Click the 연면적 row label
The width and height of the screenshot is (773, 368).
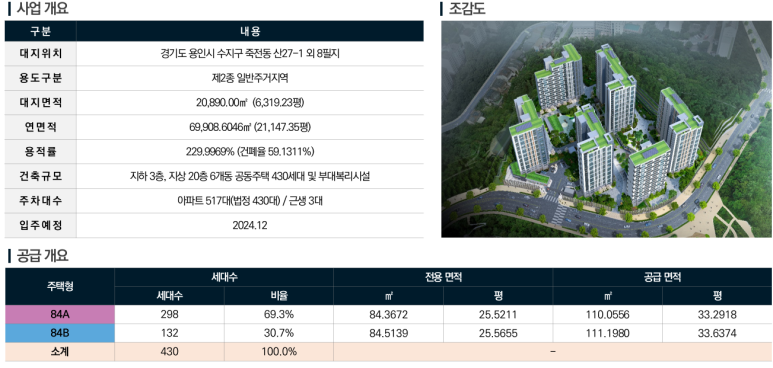(40, 127)
